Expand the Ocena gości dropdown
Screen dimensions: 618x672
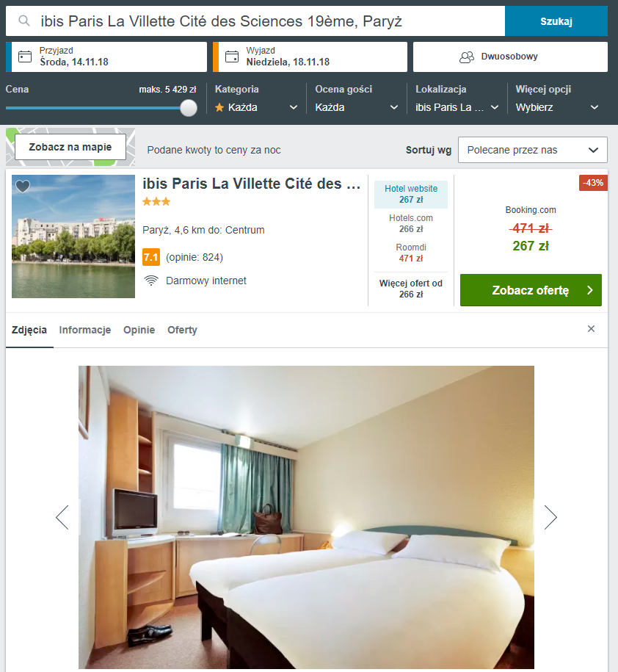click(x=356, y=107)
